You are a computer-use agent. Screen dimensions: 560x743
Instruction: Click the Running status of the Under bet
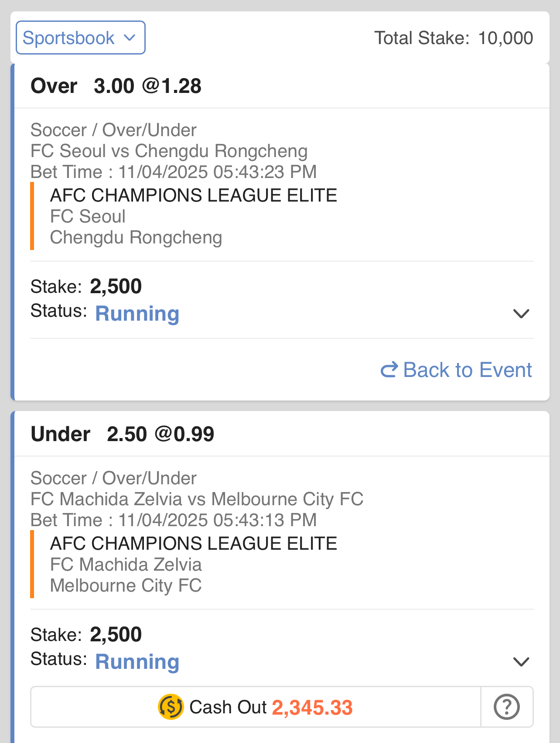[137, 662]
